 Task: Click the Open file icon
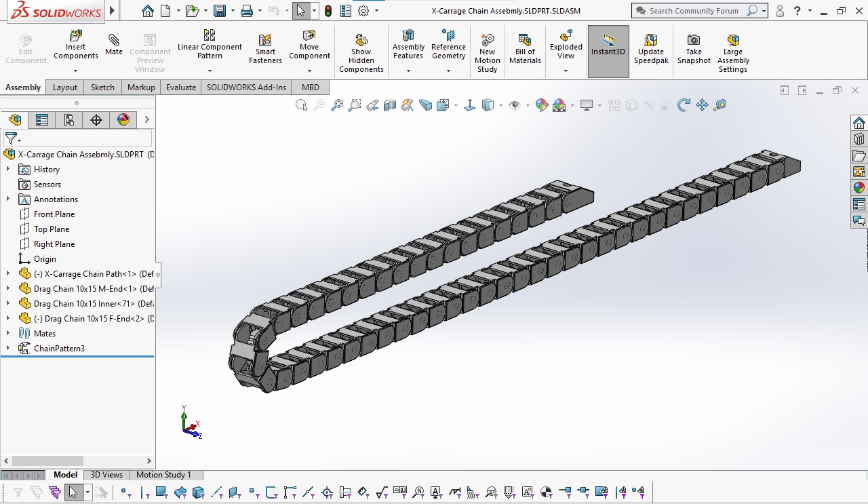193,11
